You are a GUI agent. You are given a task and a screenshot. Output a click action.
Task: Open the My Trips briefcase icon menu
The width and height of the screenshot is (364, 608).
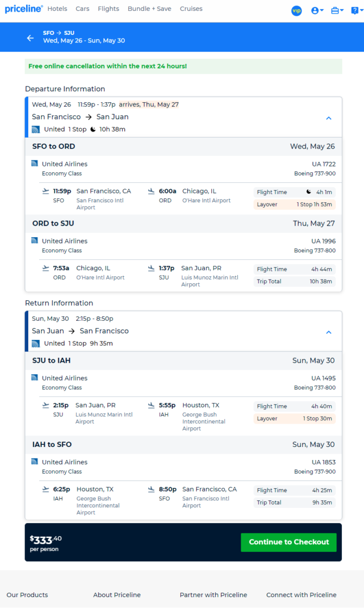(337, 11)
